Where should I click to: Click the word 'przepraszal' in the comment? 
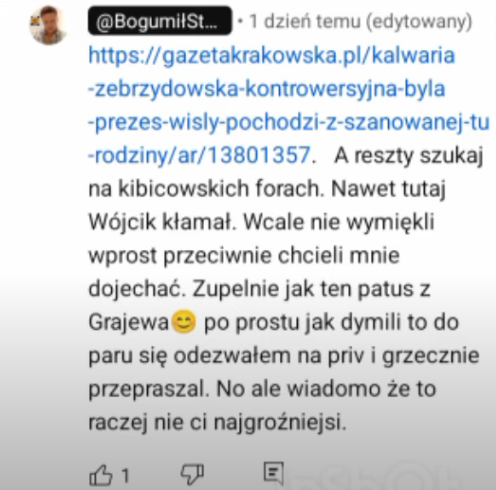tap(148, 389)
